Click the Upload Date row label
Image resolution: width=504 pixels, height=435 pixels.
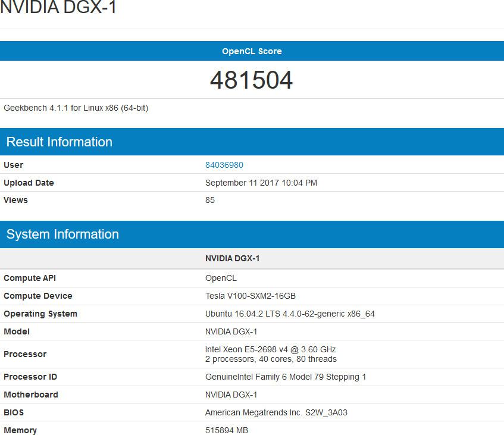[x=29, y=183]
